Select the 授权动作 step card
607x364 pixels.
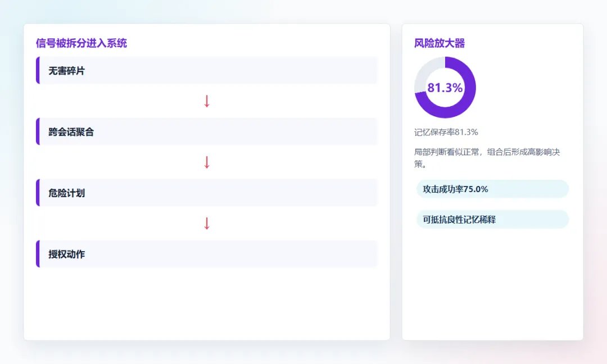click(207, 254)
